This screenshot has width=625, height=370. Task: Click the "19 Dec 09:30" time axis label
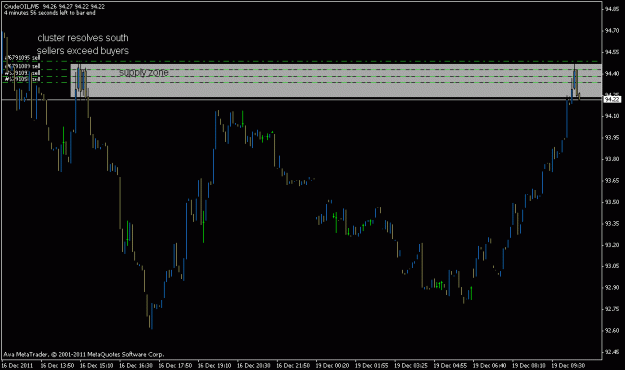[568, 365]
